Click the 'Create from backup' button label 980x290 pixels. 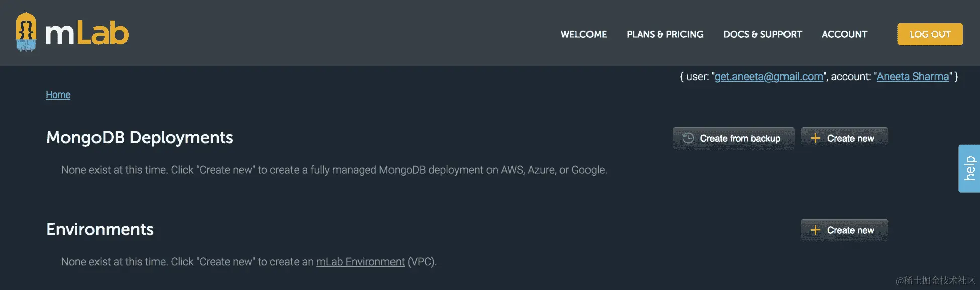click(x=740, y=138)
